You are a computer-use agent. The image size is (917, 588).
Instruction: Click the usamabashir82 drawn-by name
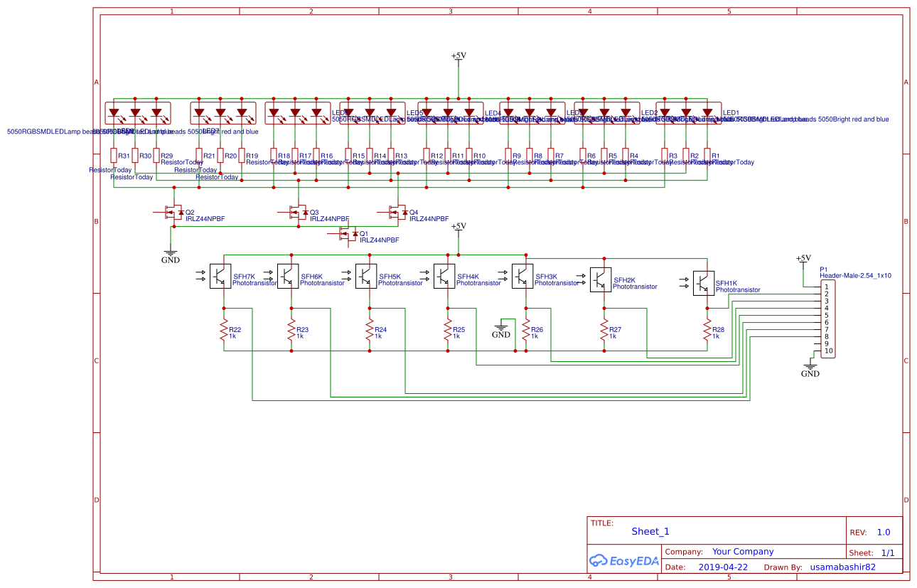[x=842, y=567]
